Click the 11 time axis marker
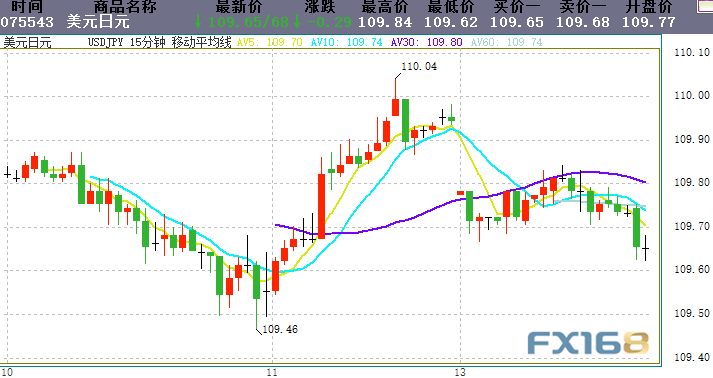Screen dimensions: 713x378 272,373
